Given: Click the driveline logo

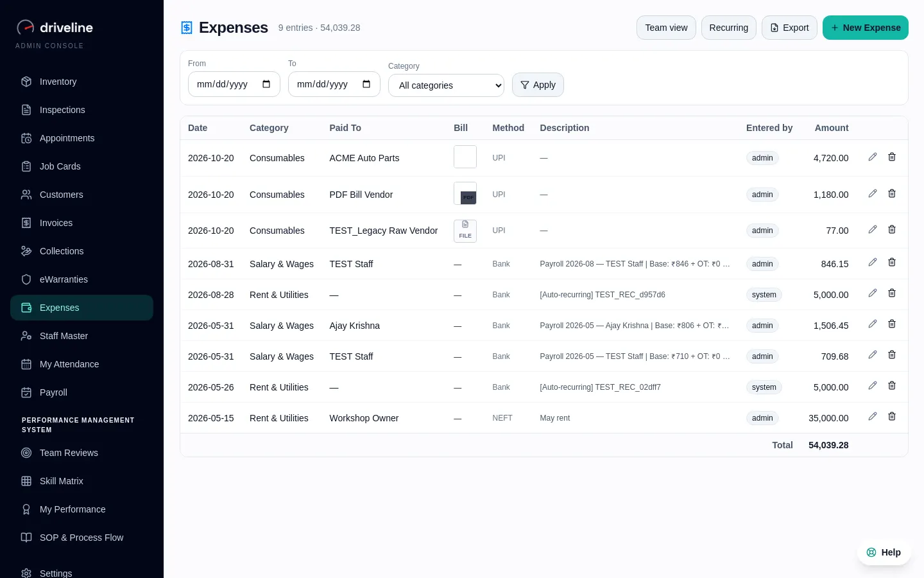Looking at the screenshot, I should point(55,28).
